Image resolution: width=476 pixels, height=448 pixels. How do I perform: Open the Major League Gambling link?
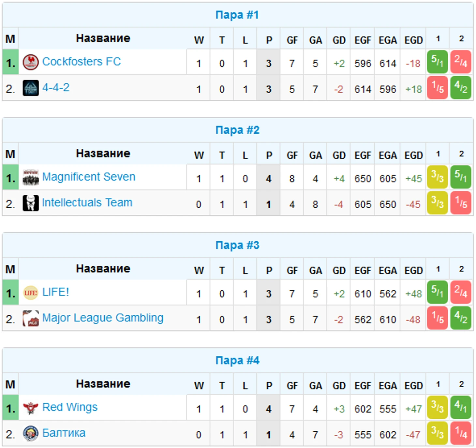[103, 318]
